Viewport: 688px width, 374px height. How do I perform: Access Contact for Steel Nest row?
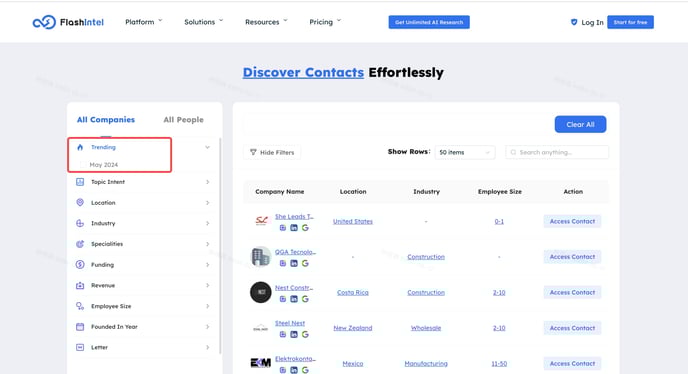[572, 328]
